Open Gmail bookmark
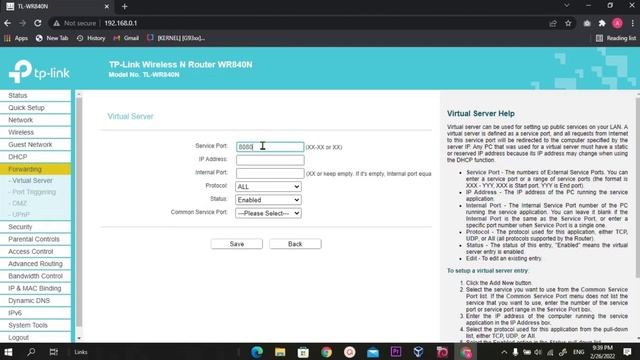 tap(126, 38)
